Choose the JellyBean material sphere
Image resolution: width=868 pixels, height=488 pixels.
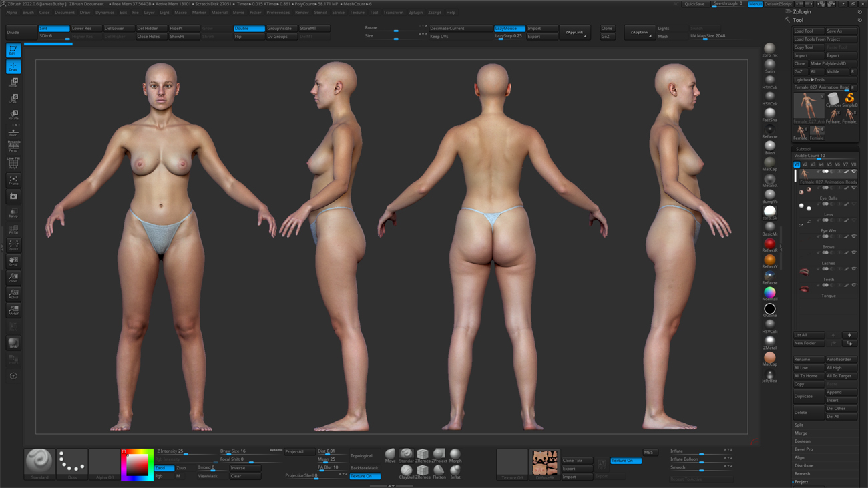coord(770,375)
